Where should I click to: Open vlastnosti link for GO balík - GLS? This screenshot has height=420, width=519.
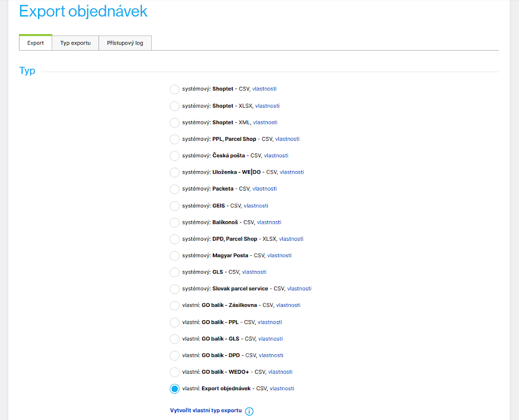point(270,339)
